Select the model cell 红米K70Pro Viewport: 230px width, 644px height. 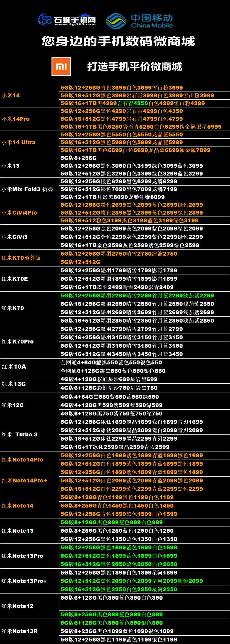[x=30, y=342]
